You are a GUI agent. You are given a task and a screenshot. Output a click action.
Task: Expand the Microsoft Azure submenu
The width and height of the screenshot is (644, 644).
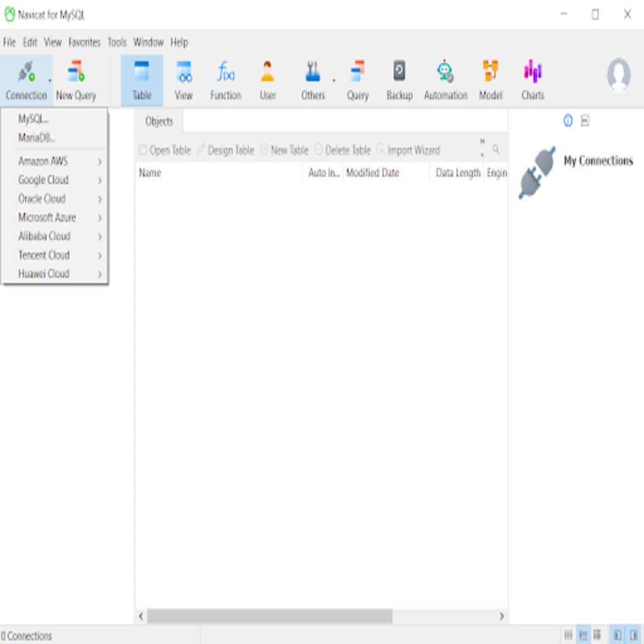(x=55, y=218)
